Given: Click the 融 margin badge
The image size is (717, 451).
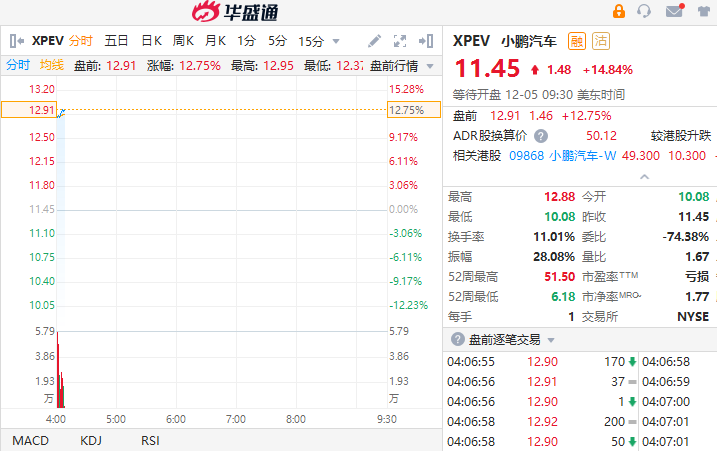Looking at the screenshot, I should 577,41.
